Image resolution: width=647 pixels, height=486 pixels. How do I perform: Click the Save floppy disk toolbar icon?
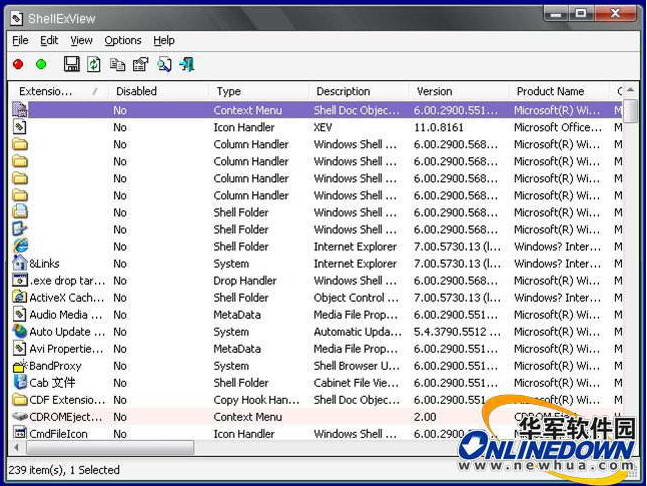click(x=72, y=64)
